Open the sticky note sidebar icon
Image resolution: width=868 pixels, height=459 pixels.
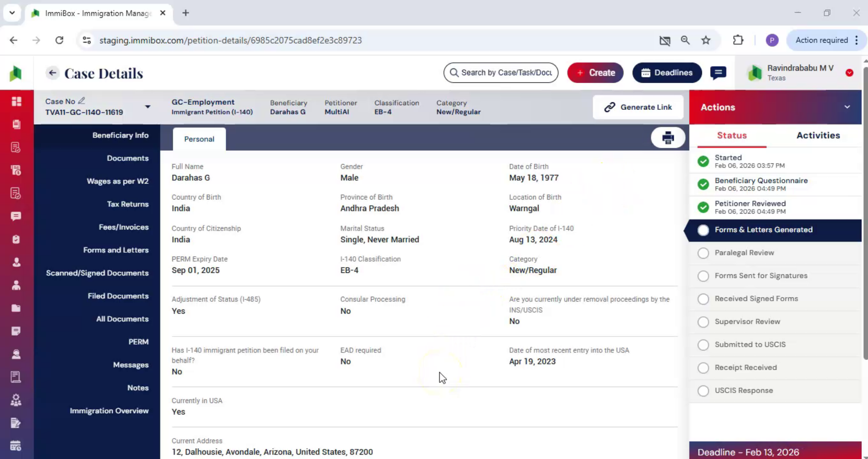(16, 331)
